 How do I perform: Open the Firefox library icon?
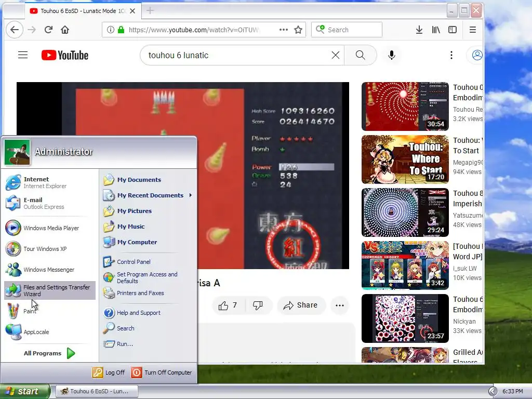pyautogui.click(x=436, y=30)
